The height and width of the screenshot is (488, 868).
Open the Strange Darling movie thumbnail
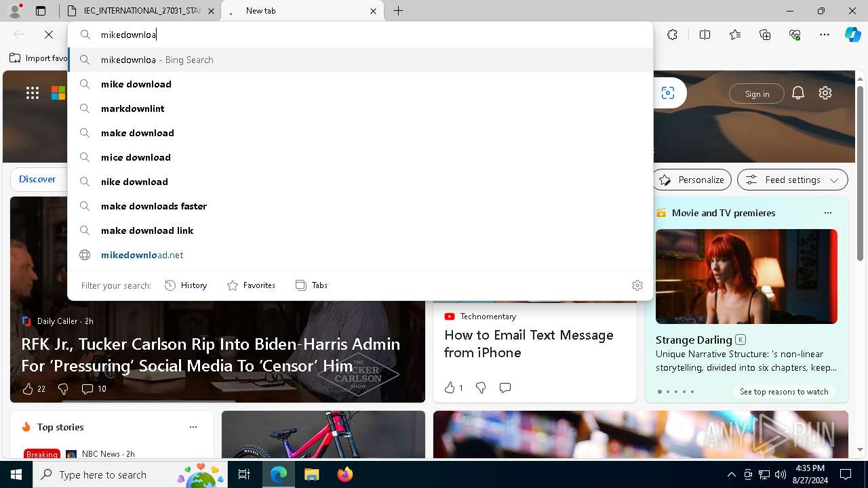point(747,277)
